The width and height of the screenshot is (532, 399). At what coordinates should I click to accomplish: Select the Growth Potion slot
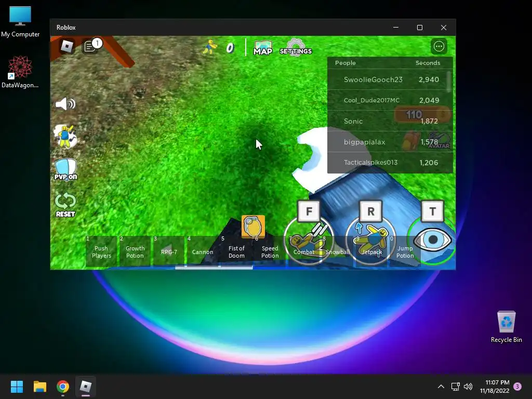[135, 251]
